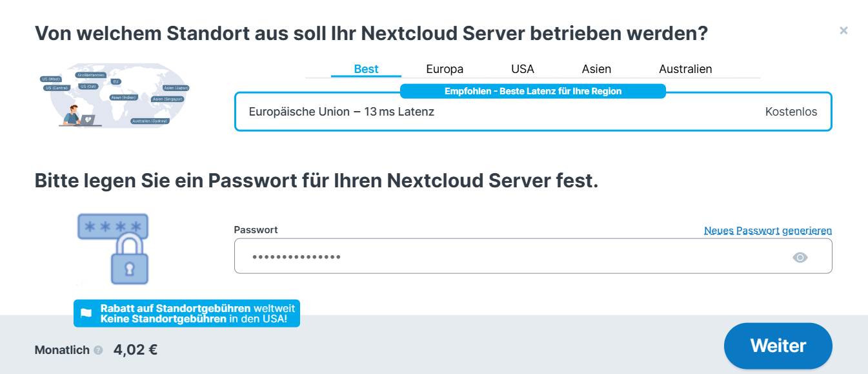Open the Europa location tab
This screenshot has height=374, width=868.
445,69
